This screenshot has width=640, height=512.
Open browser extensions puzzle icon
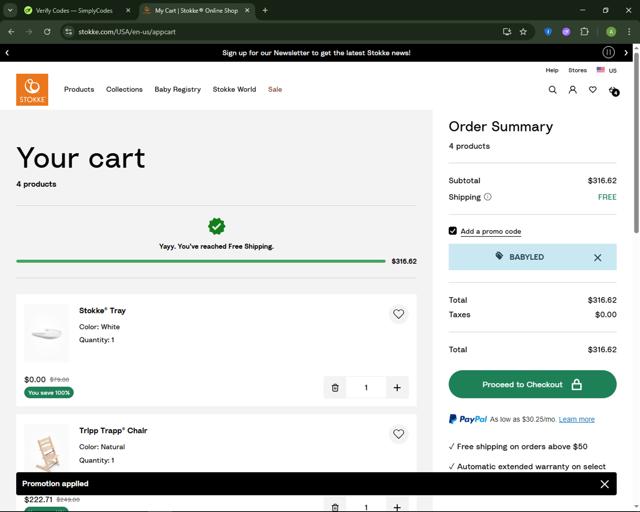click(584, 31)
